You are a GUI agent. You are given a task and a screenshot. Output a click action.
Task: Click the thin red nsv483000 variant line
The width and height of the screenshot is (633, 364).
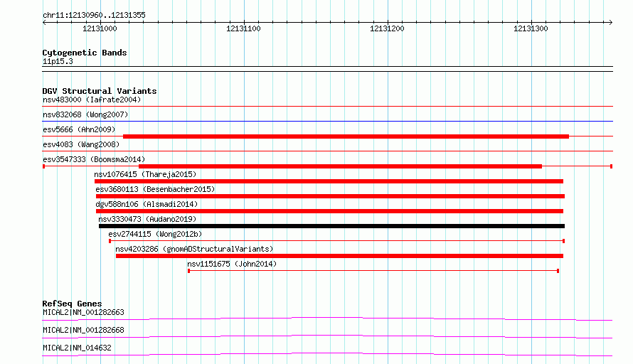pos(327,106)
